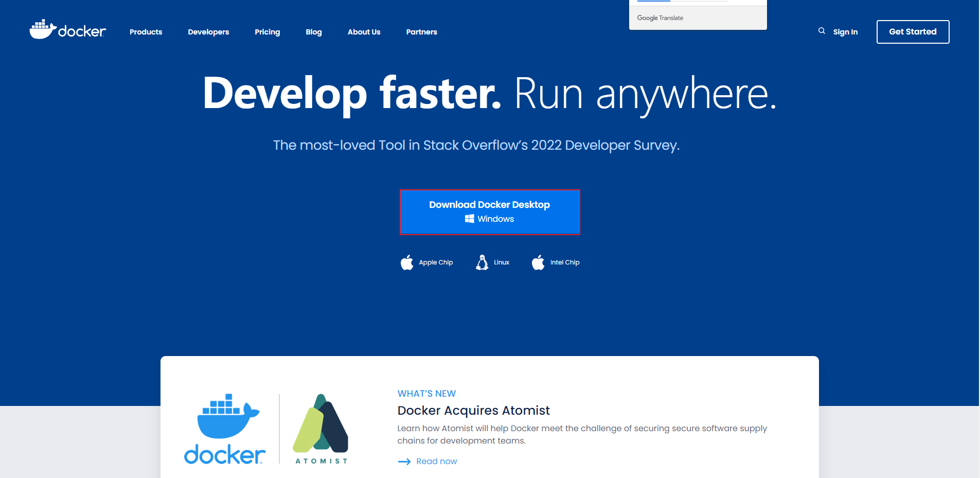Open the Products menu
Viewport: 980px width, 478px height.
146,32
